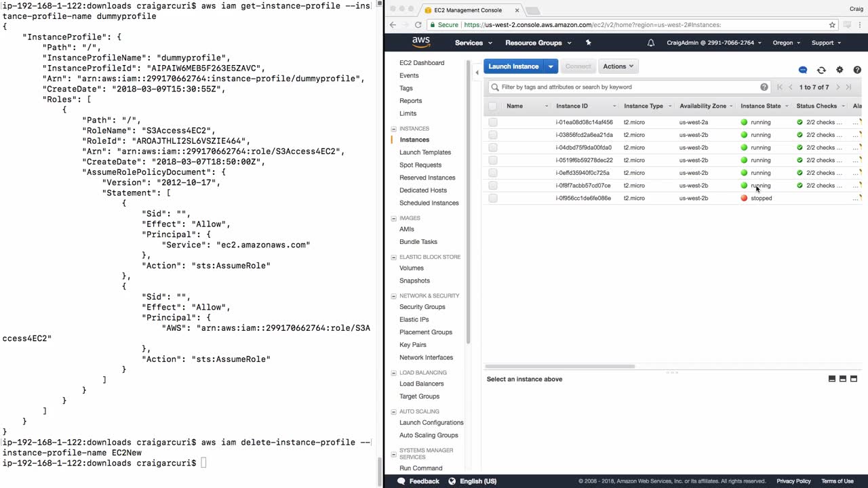Collapse the INSTANCES section in the sidebar
This screenshot has width=868, height=488.
click(394, 129)
